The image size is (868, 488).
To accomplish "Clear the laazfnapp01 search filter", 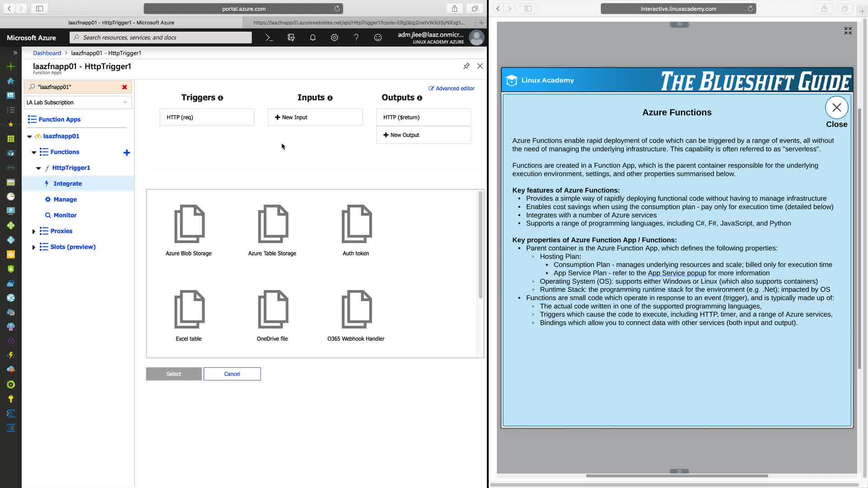I will (x=124, y=87).
